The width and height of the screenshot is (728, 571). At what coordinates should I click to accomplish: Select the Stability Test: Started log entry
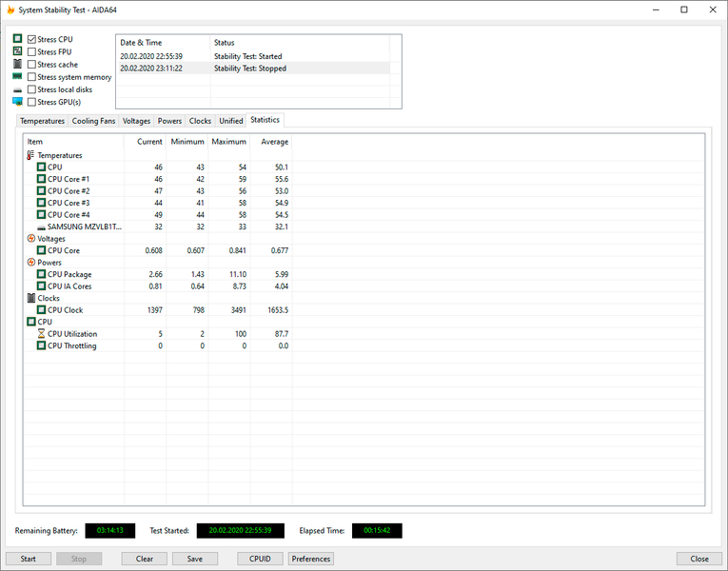point(253,56)
